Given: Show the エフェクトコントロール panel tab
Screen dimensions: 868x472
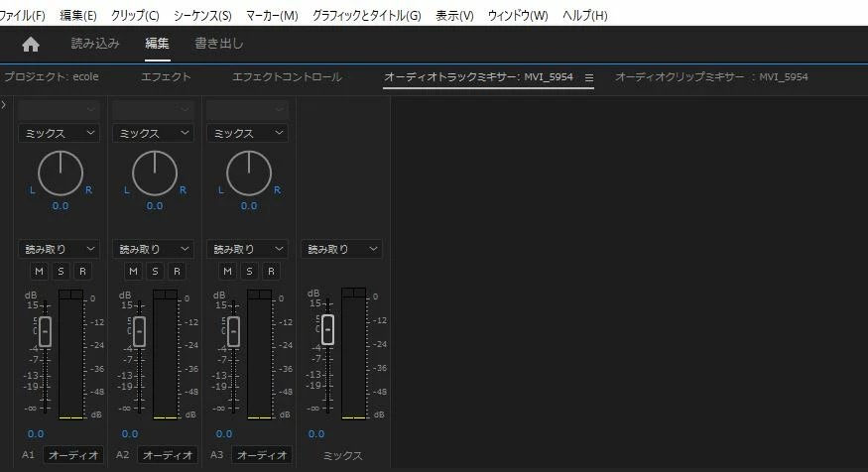Looking at the screenshot, I should [x=287, y=77].
